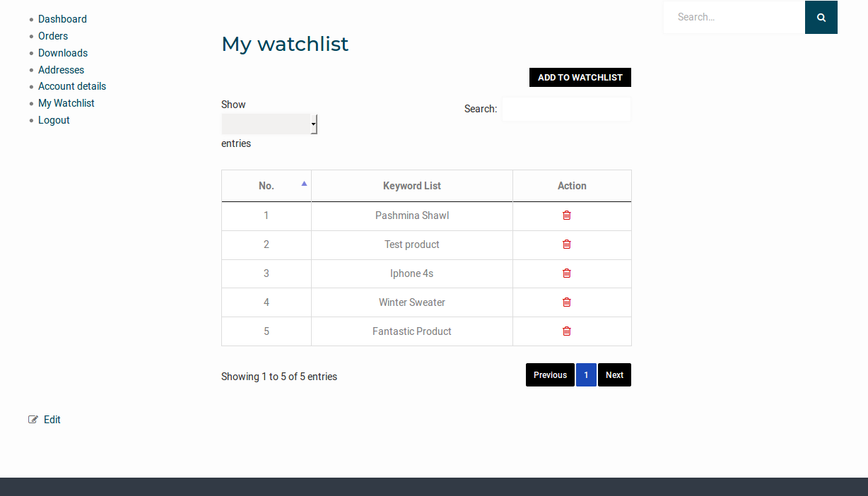Click row number 5 in Fantastic Product row
The height and width of the screenshot is (496, 868).
(x=266, y=331)
